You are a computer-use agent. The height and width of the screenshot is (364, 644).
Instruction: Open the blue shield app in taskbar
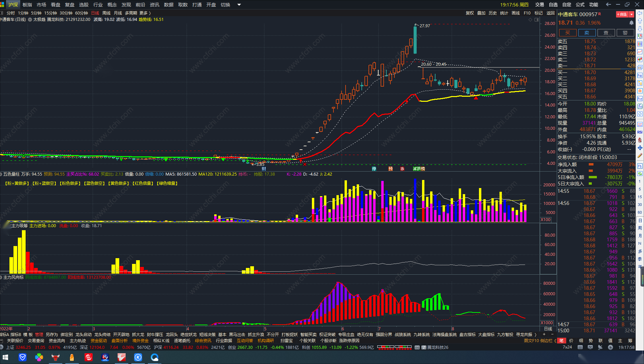(23, 357)
